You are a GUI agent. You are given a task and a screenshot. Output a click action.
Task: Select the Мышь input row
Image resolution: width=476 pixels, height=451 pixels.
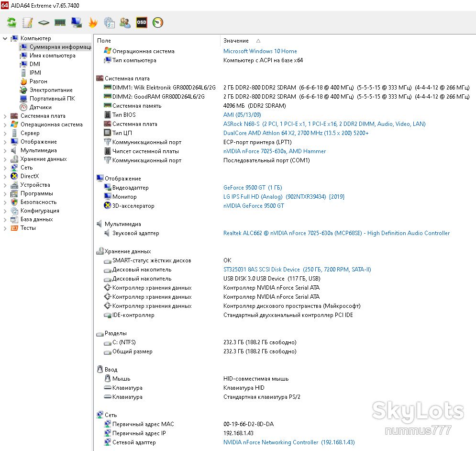285,379
